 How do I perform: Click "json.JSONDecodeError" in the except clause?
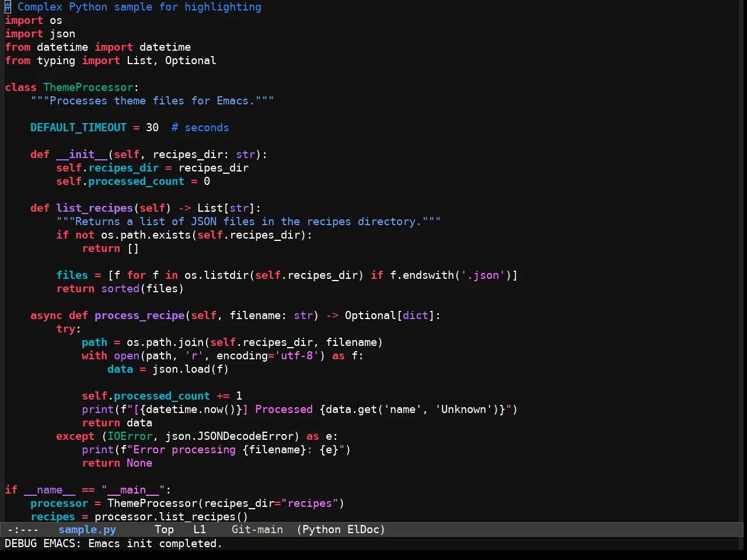click(x=229, y=436)
